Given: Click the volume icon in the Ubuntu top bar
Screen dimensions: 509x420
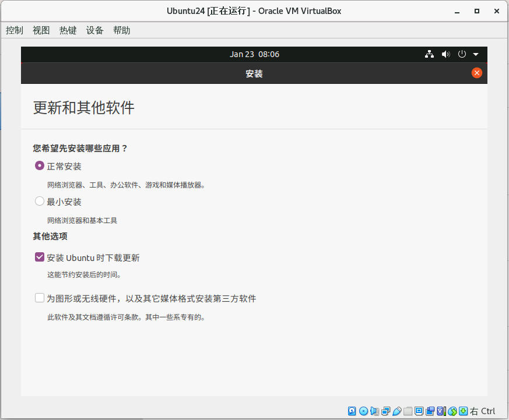Looking at the screenshot, I should [445, 54].
